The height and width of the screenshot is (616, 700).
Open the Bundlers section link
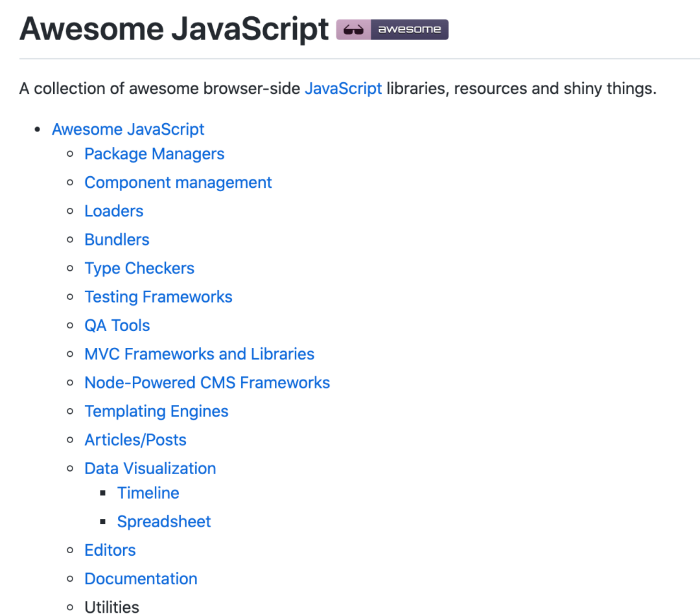click(117, 240)
